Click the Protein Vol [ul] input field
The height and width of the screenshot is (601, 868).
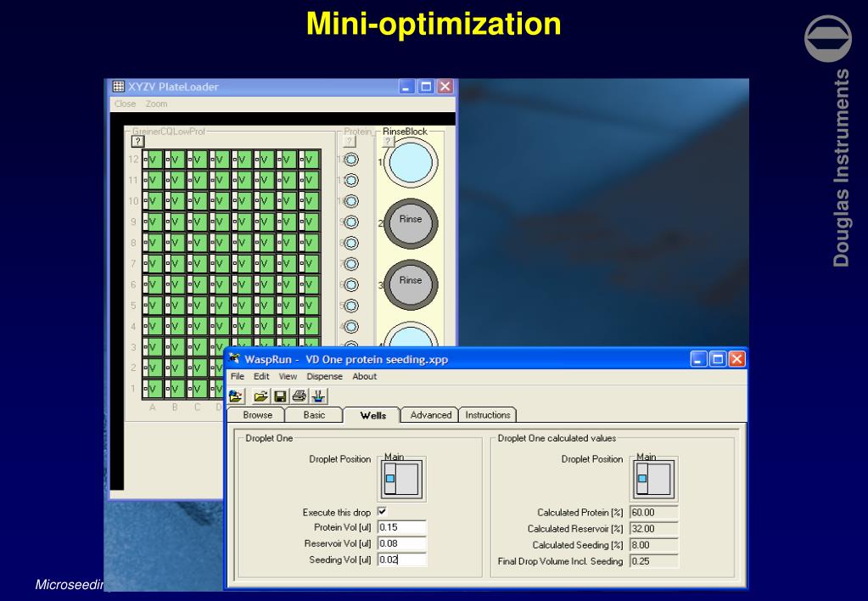click(402, 527)
